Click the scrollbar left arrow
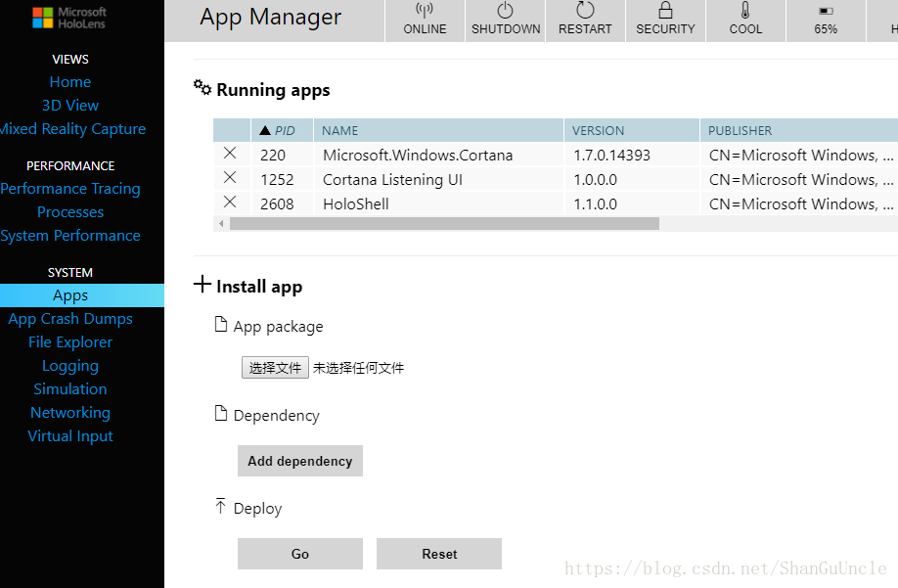Screen dimensions: 898x588 click(221, 224)
